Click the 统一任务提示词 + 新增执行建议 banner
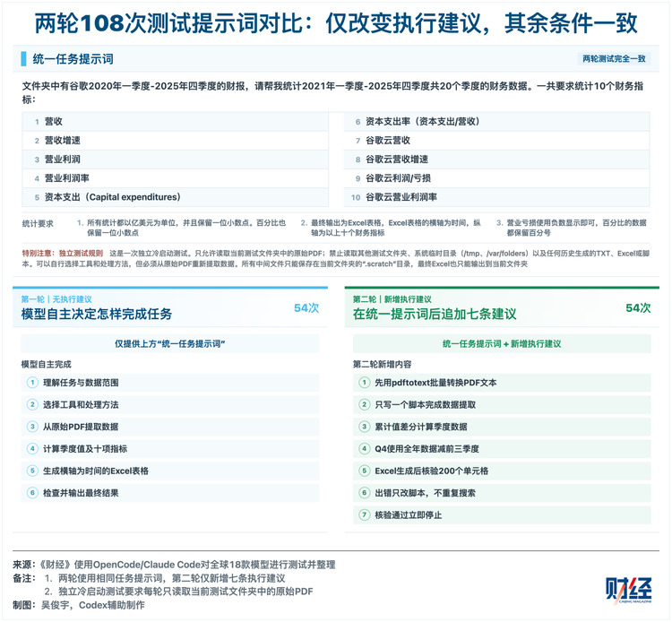Viewport: 672px width, 622px height. pos(502,344)
